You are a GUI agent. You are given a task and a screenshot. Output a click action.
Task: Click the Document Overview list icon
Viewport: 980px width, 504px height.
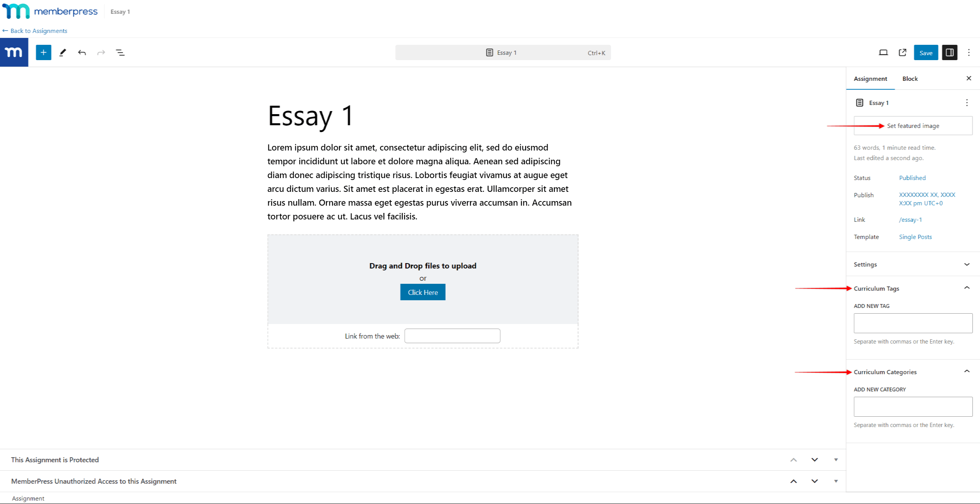click(120, 52)
